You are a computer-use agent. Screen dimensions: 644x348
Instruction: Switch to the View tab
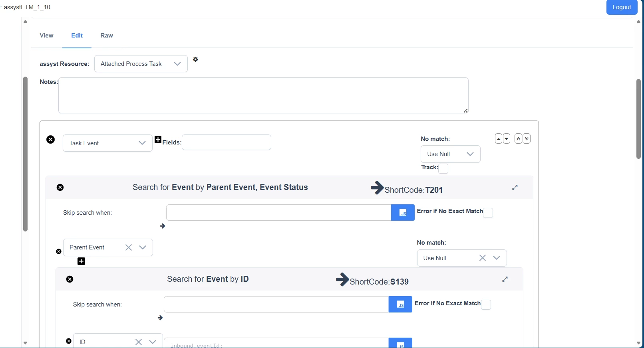point(46,36)
